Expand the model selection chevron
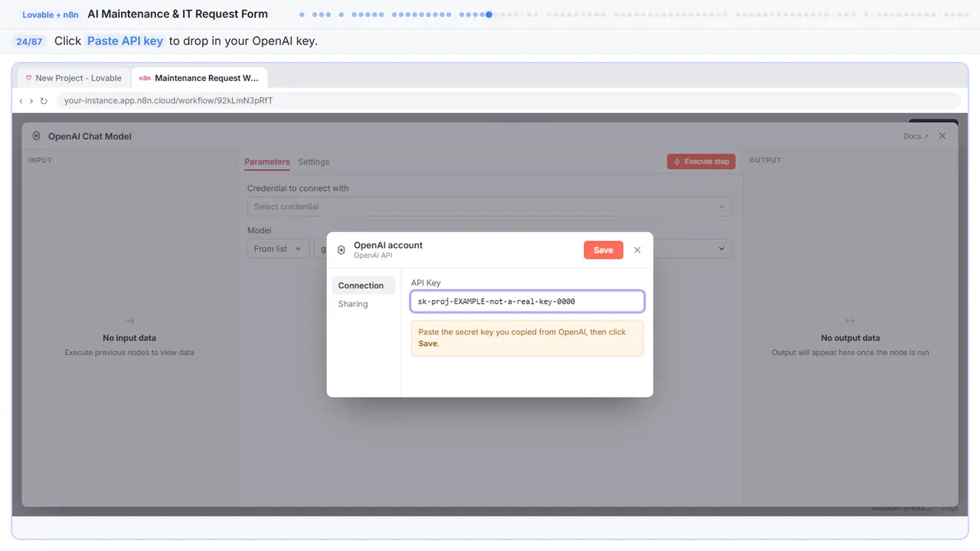The image size is (980, 551). pos(720,249)
